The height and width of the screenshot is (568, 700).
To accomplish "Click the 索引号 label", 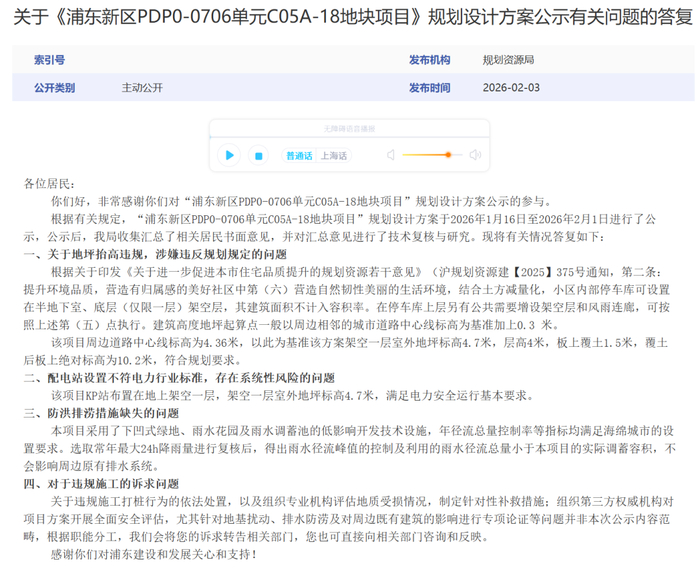I will pos(50,60).
